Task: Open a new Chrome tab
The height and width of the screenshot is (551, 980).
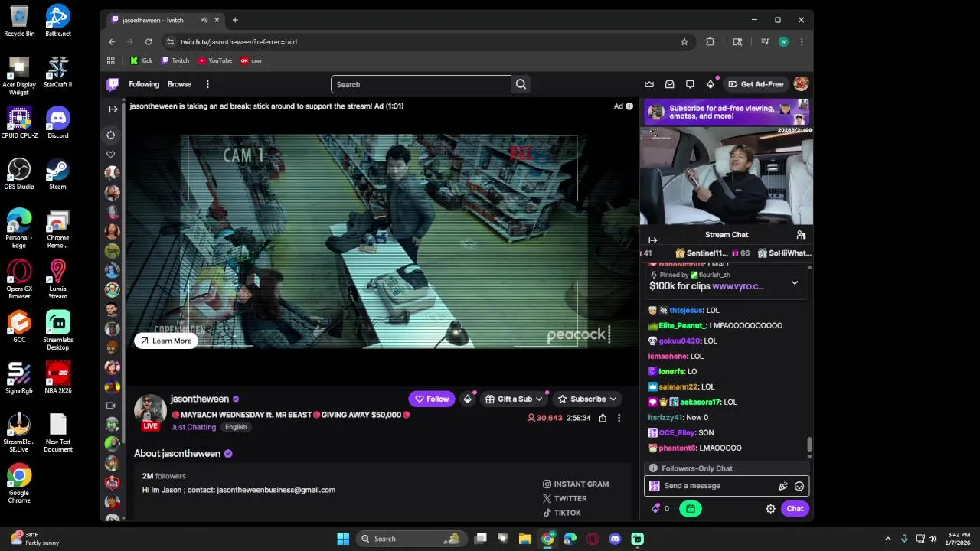Action: click(235, 20)
